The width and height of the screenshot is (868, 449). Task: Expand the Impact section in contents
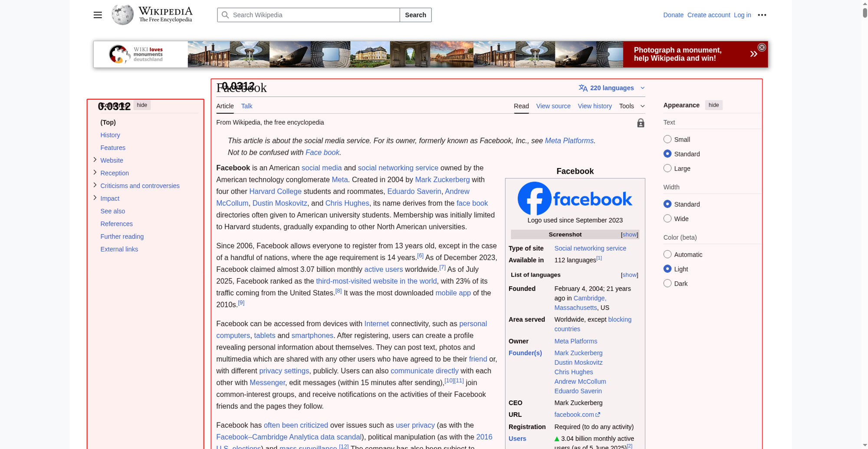coord(95,198)
